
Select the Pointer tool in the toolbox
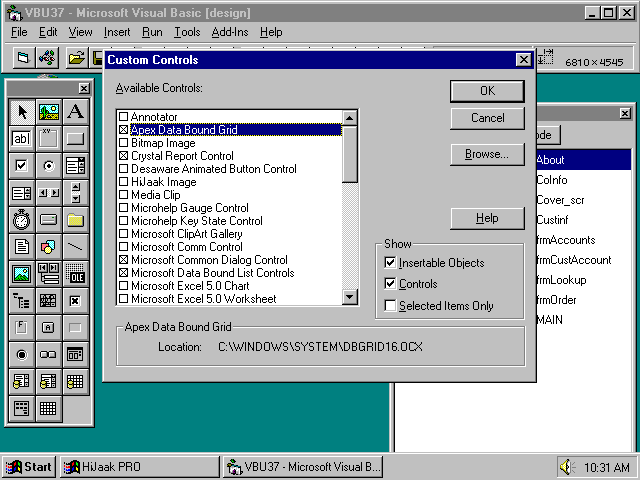[x=21, y=112]
